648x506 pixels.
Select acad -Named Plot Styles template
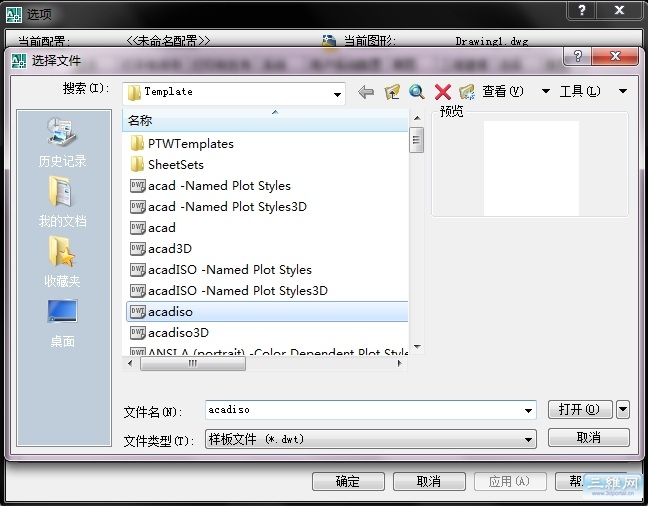click(210, 186)
